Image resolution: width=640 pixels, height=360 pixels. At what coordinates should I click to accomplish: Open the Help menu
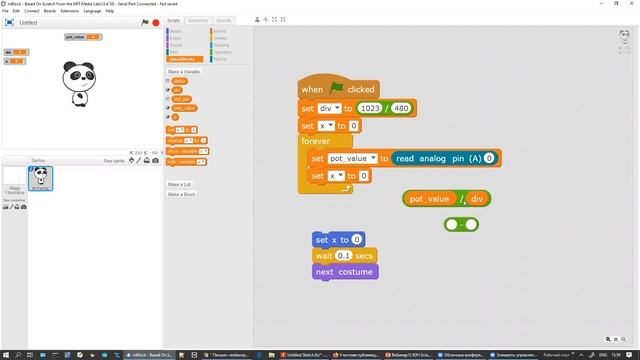tap(110, 11)
